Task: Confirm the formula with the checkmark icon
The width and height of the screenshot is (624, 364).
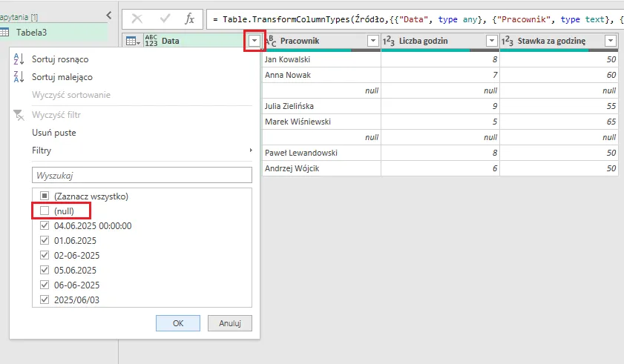Action: click(164, 19)
